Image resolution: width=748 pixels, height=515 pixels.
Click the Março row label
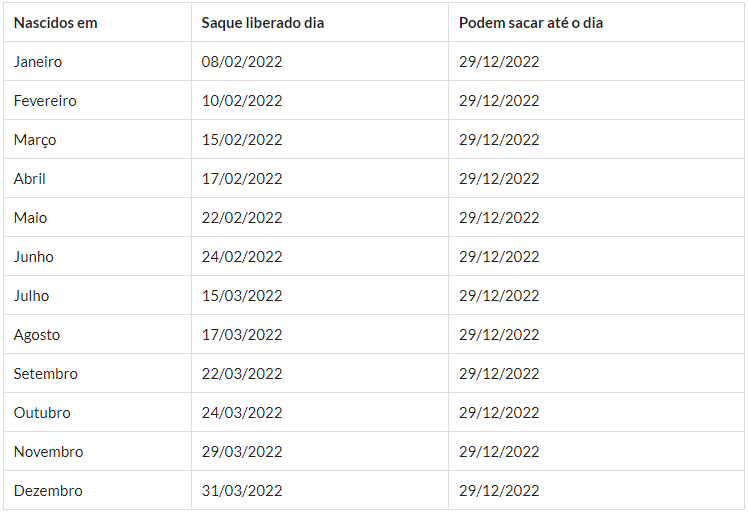(x=35, y=140)
